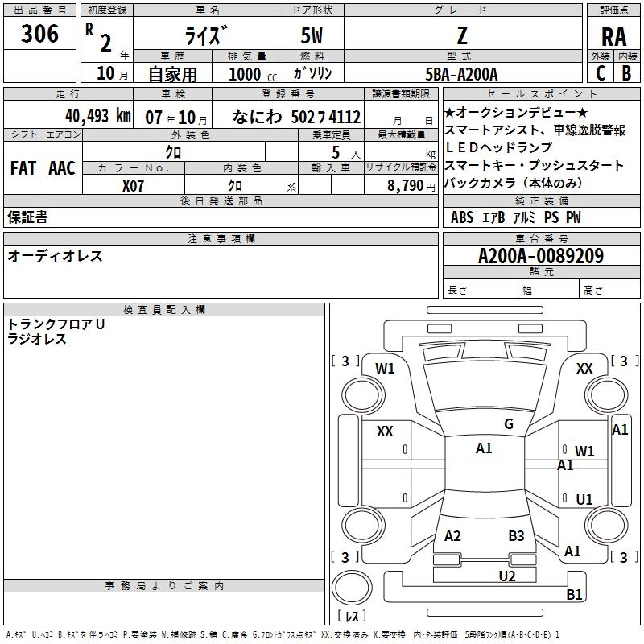Click the 評価点 header
644x644 pixels.
tap(613, 10)
